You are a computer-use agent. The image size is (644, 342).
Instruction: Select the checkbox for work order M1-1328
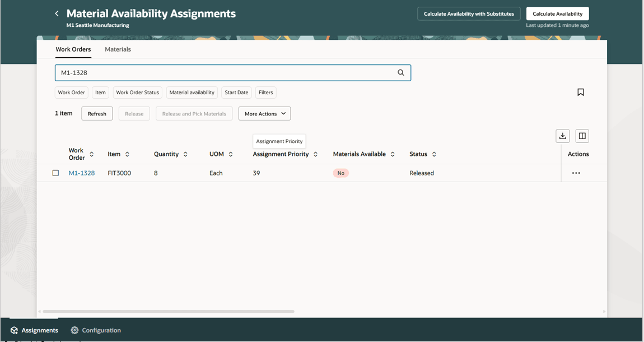(55, 173)
